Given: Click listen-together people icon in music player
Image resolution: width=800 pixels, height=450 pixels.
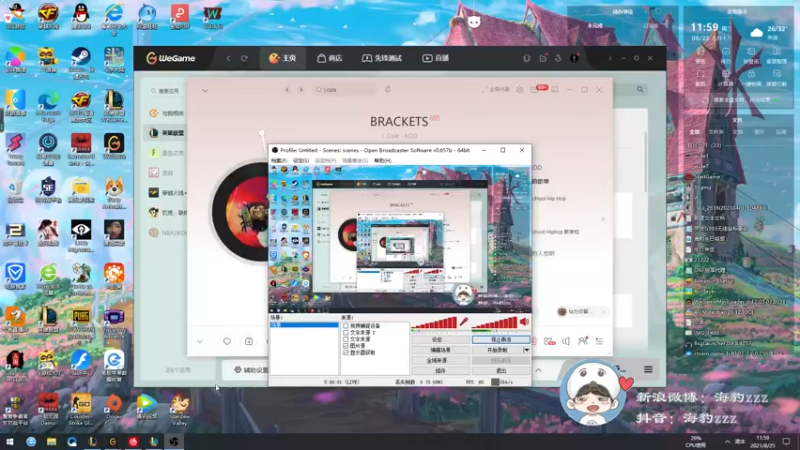Looking at the screenshot, I should tap(583, 341).
